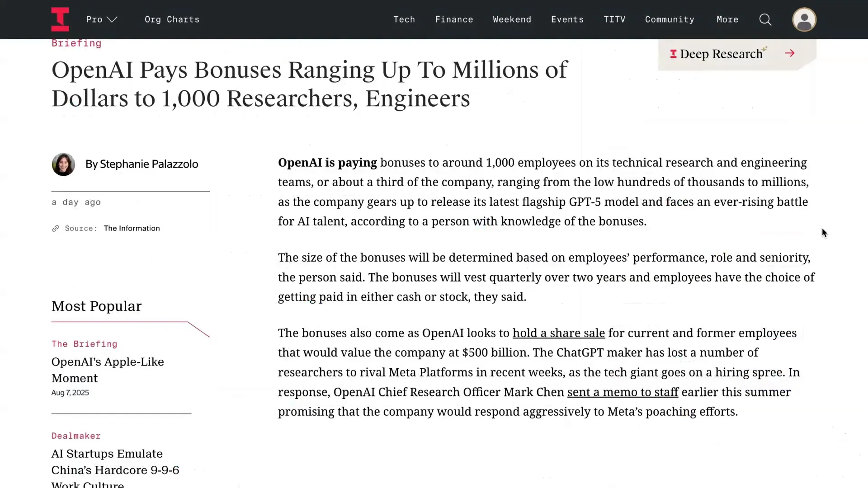Click the Briefing category label

click(x=76, y=43)
